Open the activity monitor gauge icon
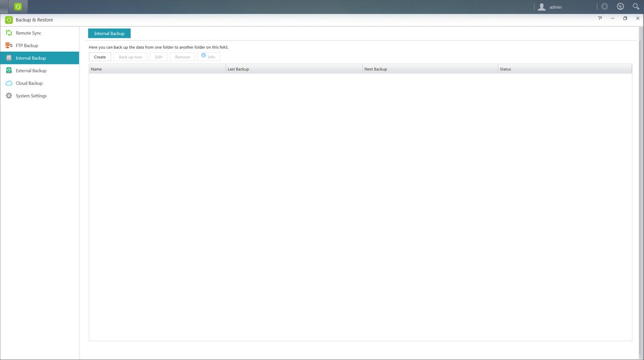Viewport: 644px width, 360px height. click(x=620, y=7)
